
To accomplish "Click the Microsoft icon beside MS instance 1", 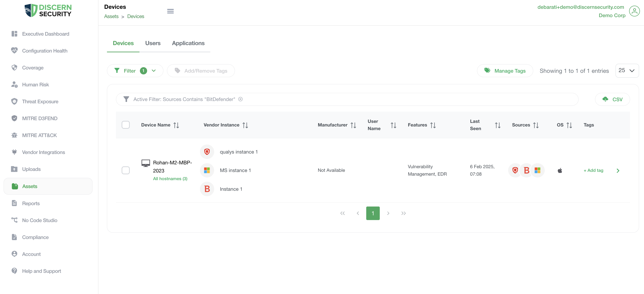I will (207, 170).
